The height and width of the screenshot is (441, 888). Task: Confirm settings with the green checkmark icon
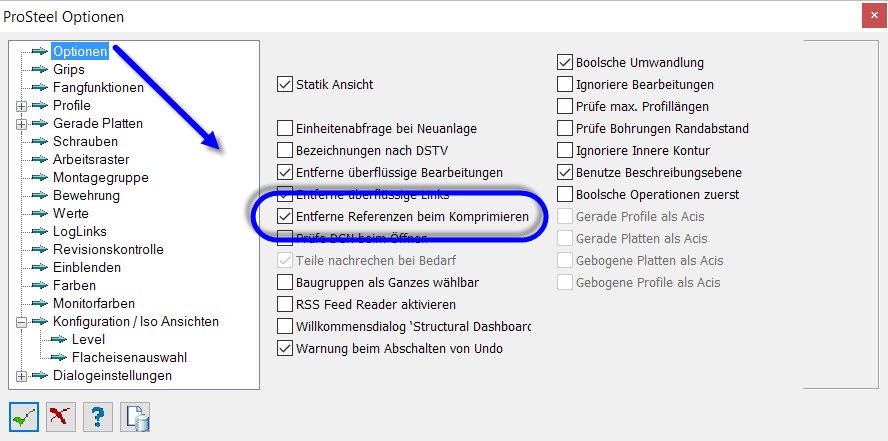coord(24,417)
